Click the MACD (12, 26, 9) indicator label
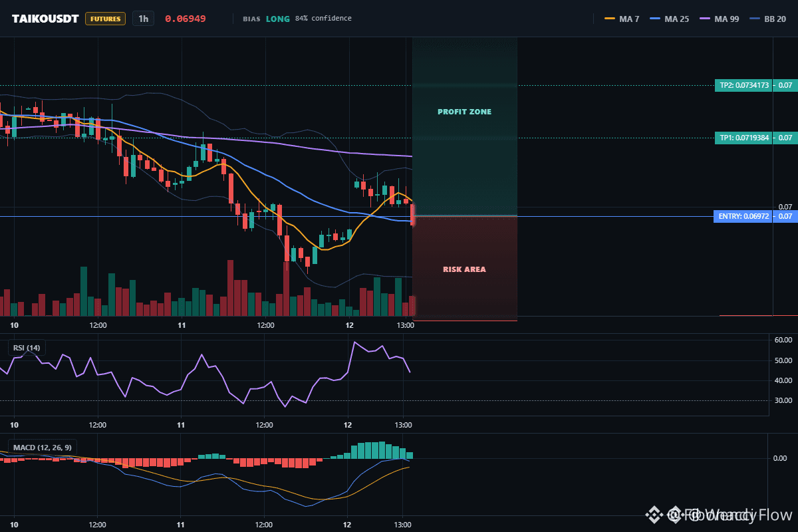Screen dimensions: 798x532 pos(43,448)
